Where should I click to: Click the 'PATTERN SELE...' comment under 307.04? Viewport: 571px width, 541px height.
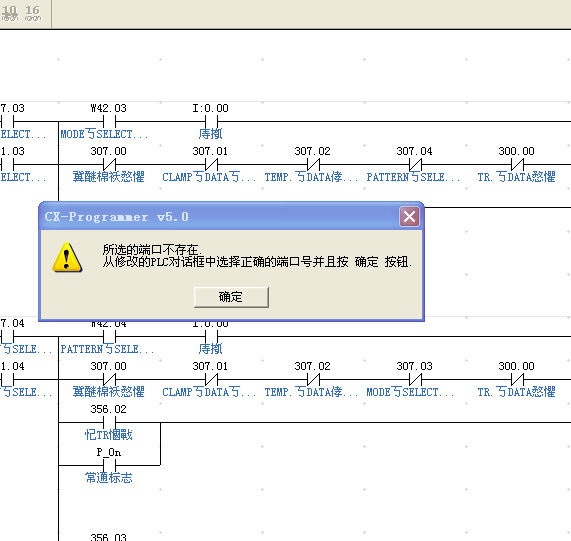pos(413,177)
